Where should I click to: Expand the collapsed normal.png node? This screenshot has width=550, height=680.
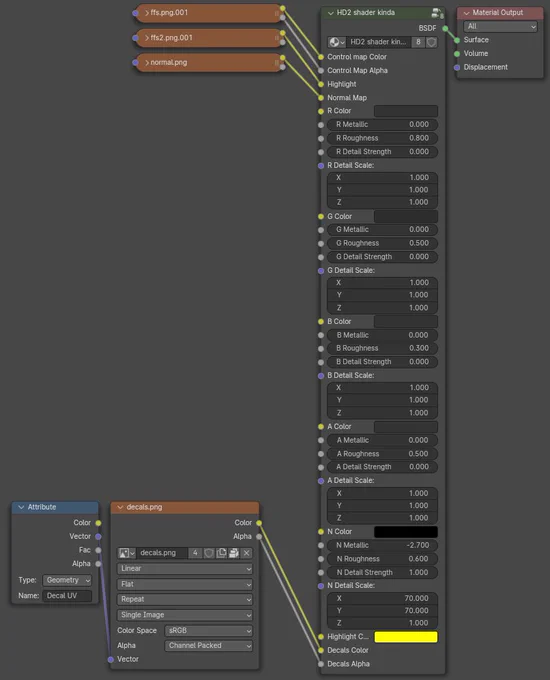[147, 62]
